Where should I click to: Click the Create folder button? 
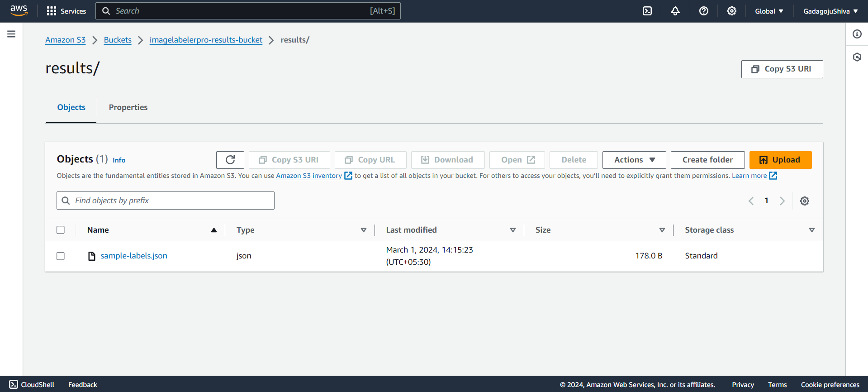pyautogui.click(x=707, y=160)
